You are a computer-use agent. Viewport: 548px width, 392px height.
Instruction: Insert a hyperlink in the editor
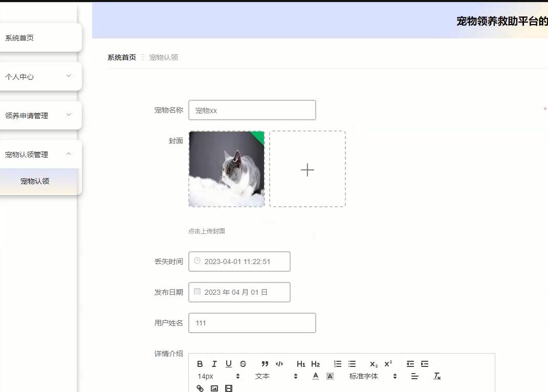tap(200, 388)
